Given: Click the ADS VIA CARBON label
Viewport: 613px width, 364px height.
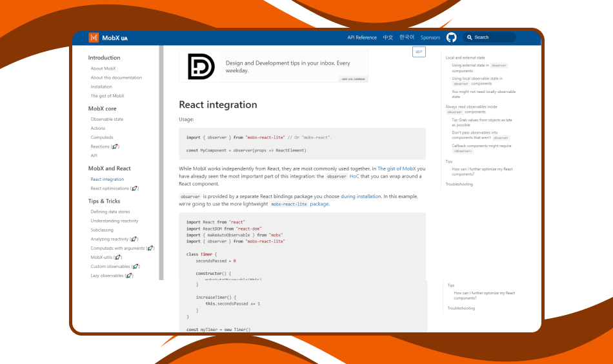Looking at the screenshot, I should coord(354,79).
